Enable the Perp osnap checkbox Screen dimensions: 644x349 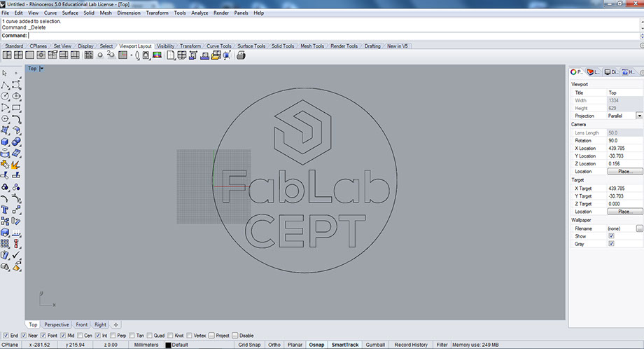113,336
